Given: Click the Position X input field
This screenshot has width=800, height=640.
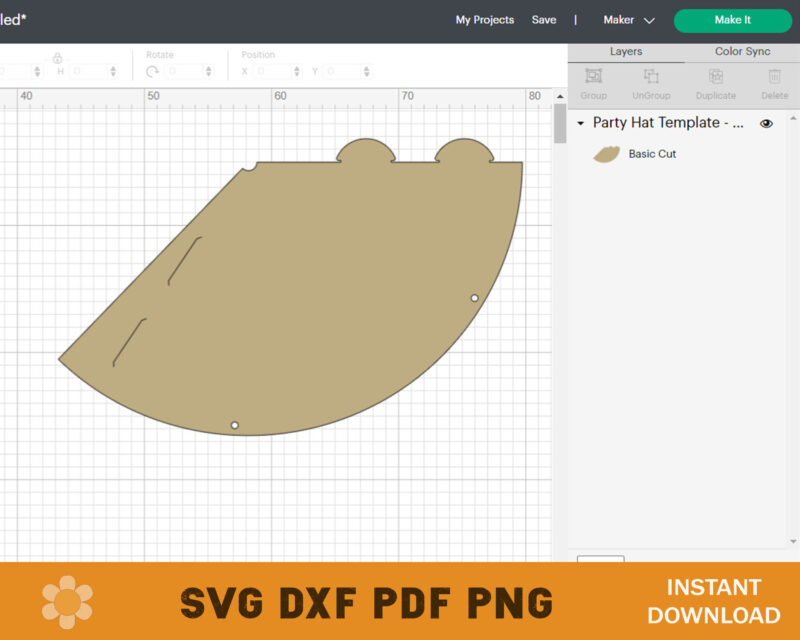Looking at the screenshot, I should point(274,72).
